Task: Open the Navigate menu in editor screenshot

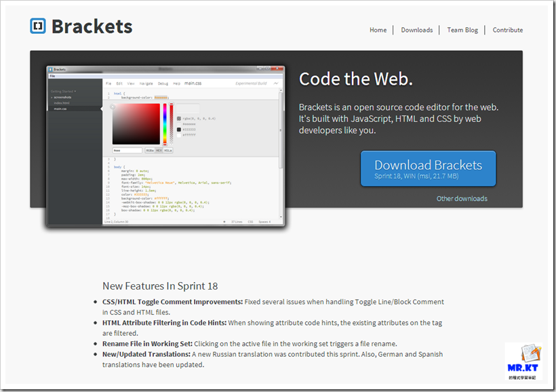Action: (x=146, y=83)
